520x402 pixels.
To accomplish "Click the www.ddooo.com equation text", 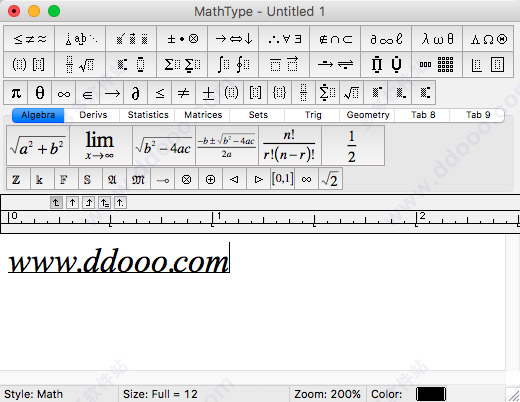I will pyautogui.click(x=118, y=260).
